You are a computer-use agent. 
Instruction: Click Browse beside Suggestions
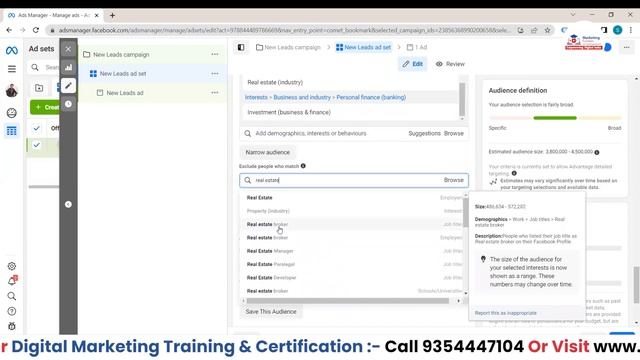453,133
